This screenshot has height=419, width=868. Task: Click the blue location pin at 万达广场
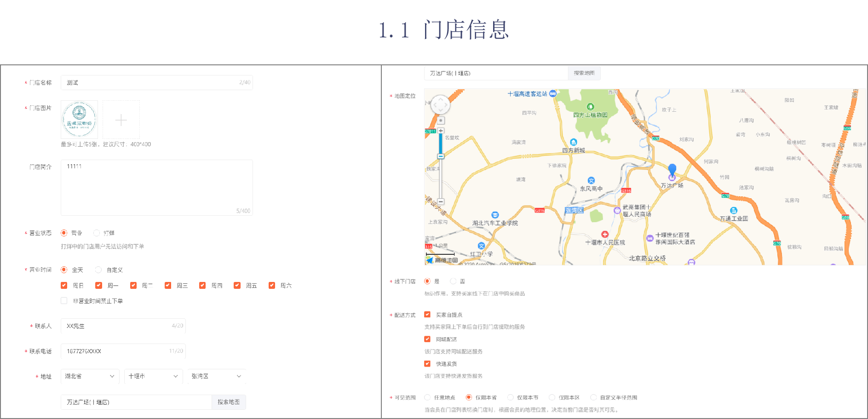(x=672, y=170)
